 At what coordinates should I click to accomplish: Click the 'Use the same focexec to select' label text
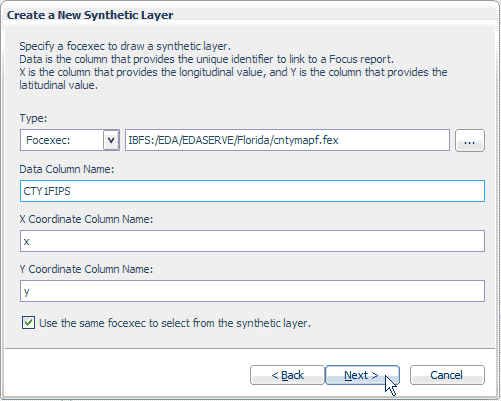click(x=175, y=323)
